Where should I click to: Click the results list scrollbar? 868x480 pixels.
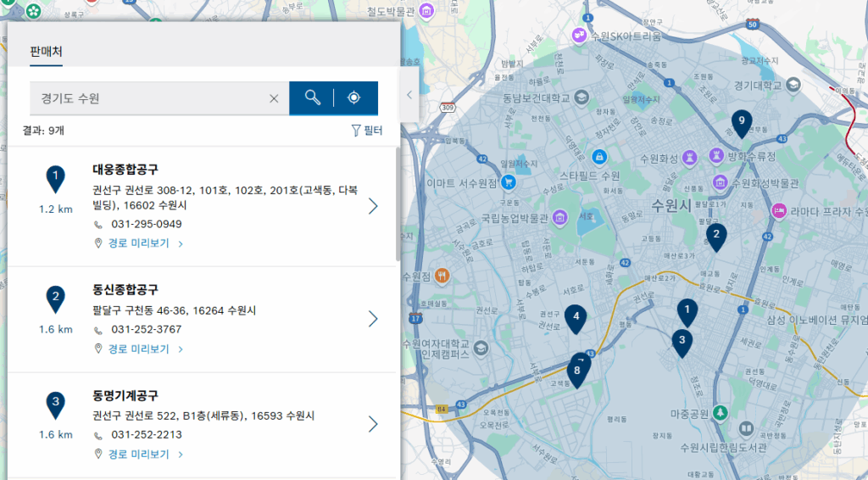tap(398, 204)
